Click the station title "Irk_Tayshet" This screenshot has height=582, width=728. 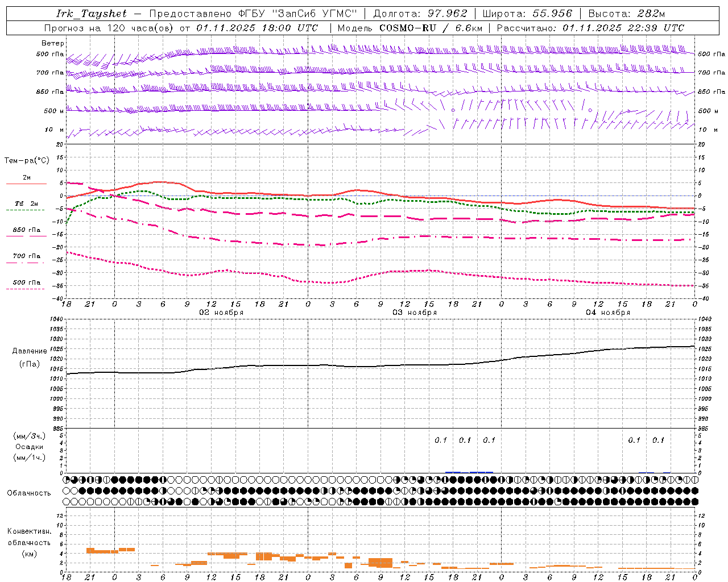(x=92, y=14)
